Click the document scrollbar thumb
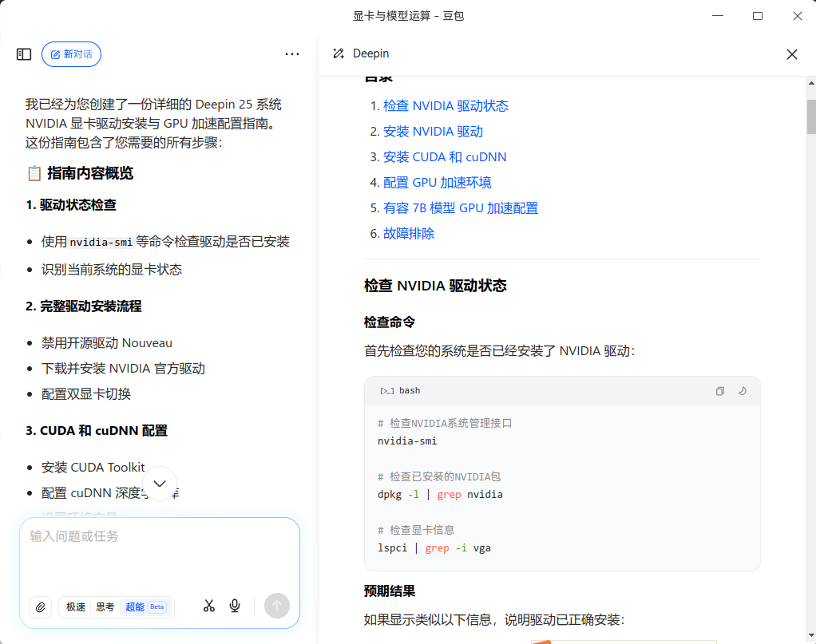 [x=811, y=117]
